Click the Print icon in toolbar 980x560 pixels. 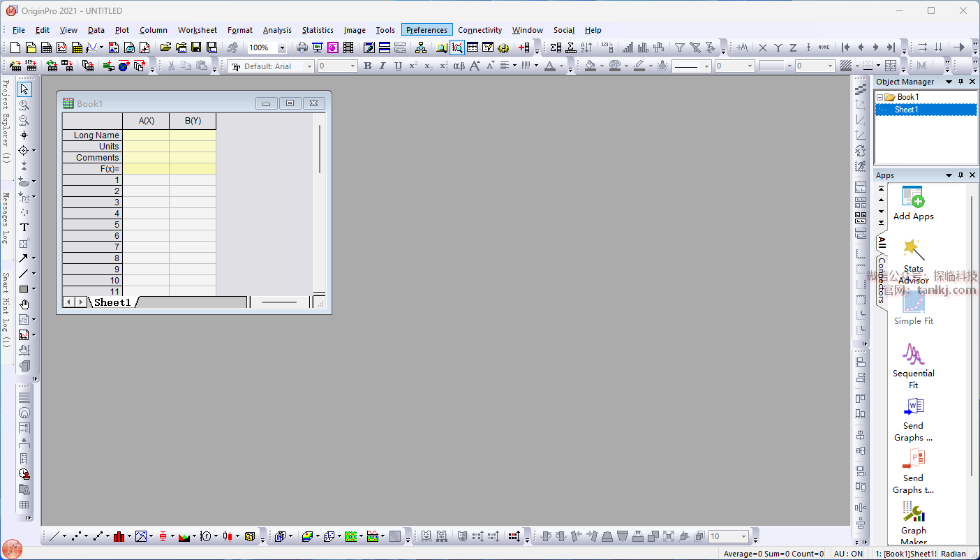click(302, 47)
